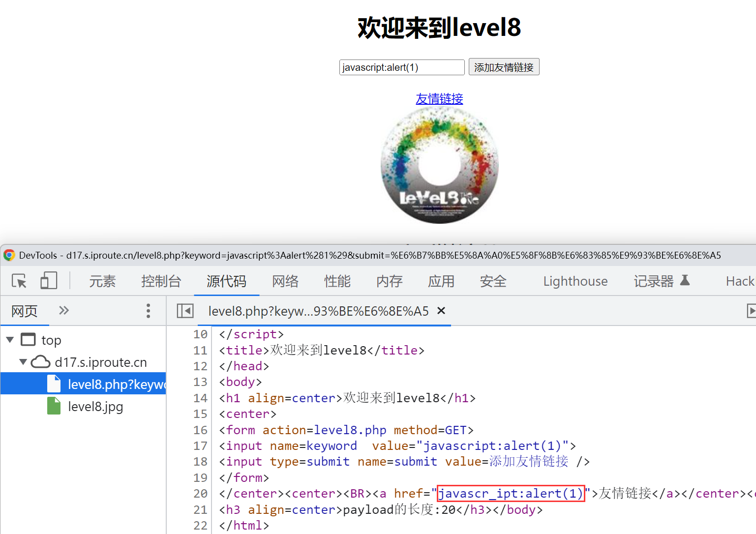Screen dimensions: 756x534
Task: Toggle the device toolbar icon
Action: click(x=49, y=281)
